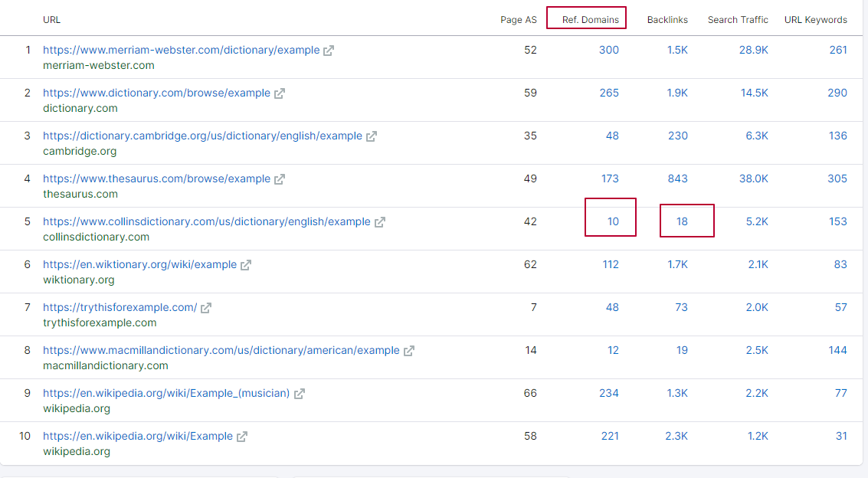This screenshot has width=868, height=478.
Task: Click 843 backlinks for thesaurus.com
Action: pyautogui.click(x=677, y=178)
